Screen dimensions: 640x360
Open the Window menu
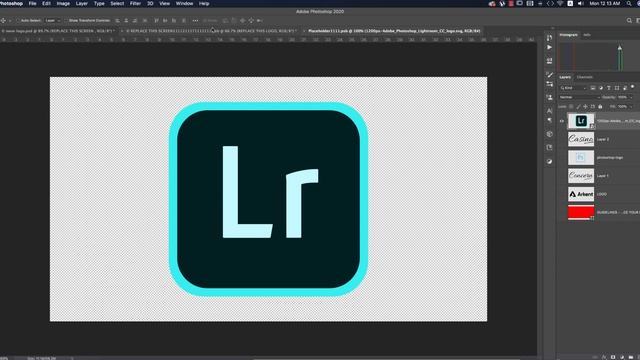click(x=184, y=3)
